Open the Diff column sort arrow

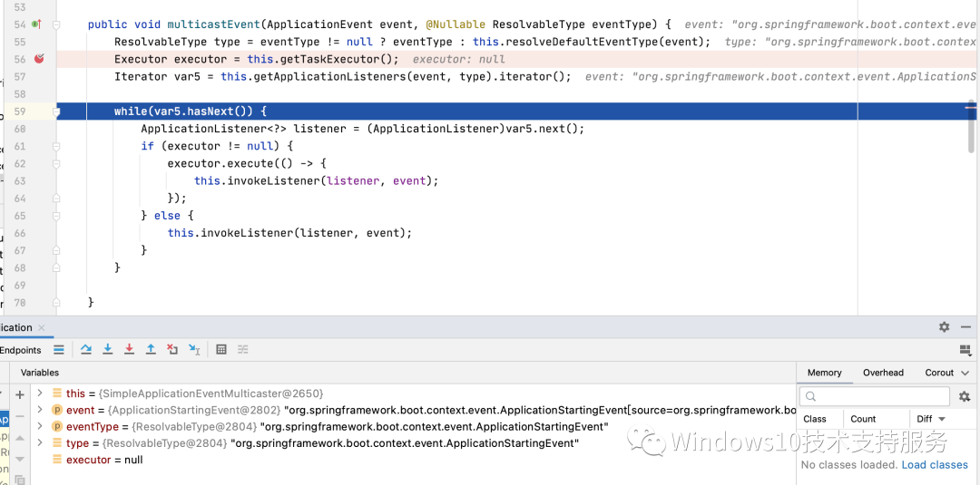[x=942, y=419]
